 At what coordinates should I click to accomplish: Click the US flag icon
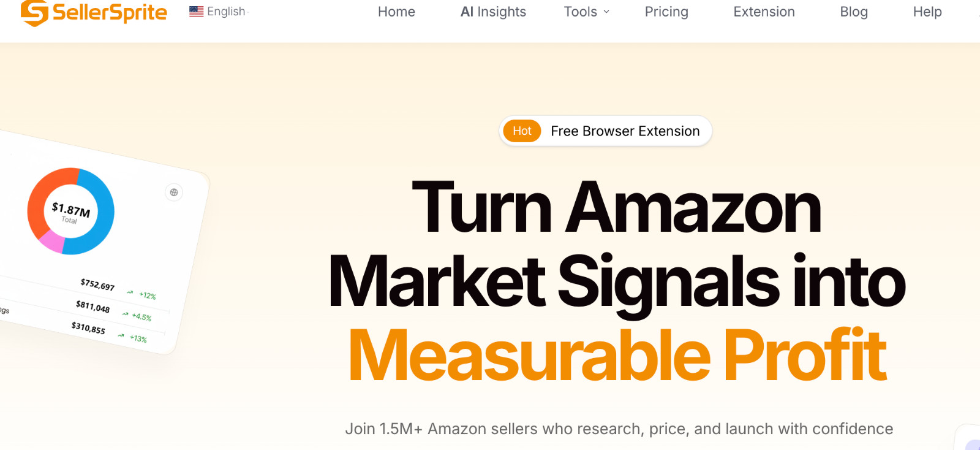click(197, 12)
